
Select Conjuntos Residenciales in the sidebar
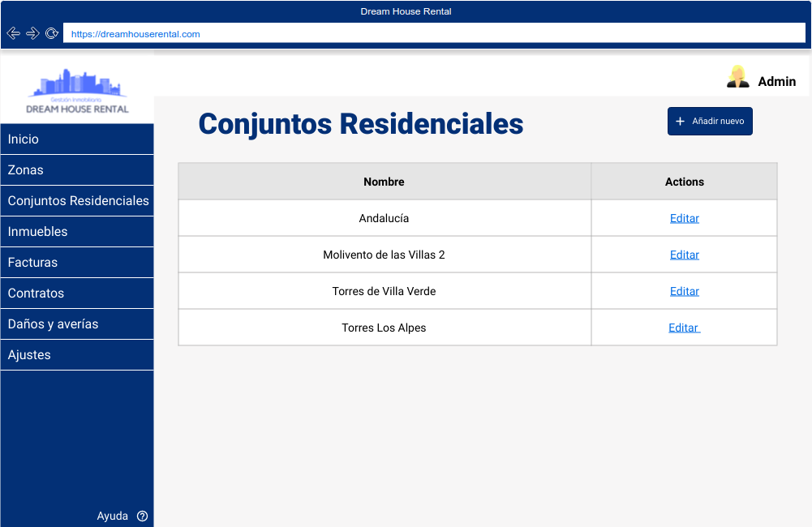[x=78, y=201]
